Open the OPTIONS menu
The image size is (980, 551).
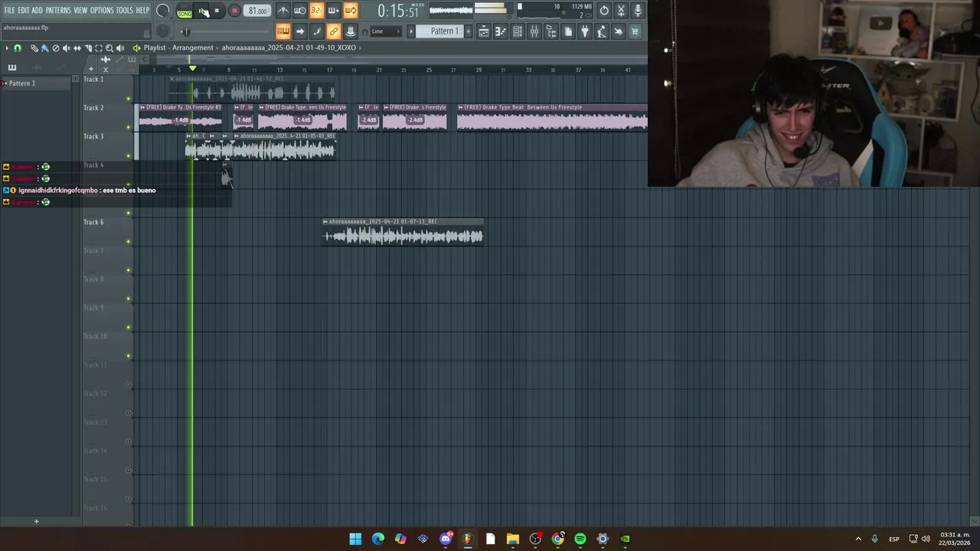tap(102, 10)
